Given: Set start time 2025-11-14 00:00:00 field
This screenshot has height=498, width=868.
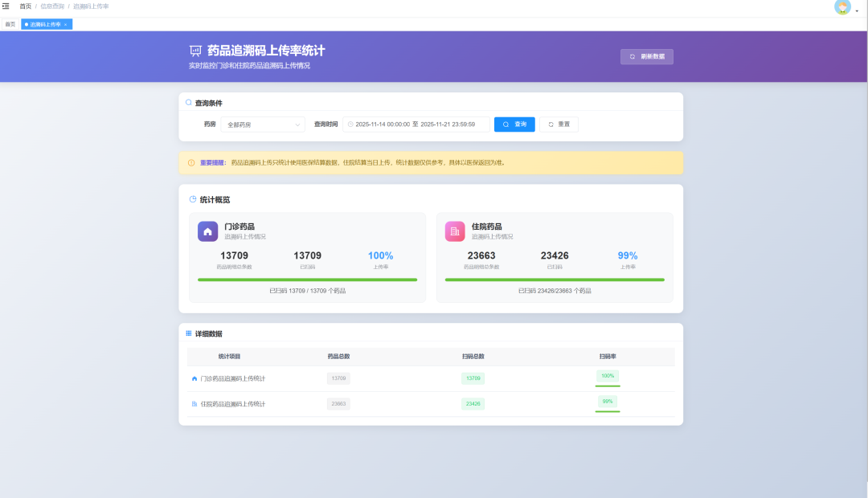Looking at the screenshot, I should pos(383,124).
